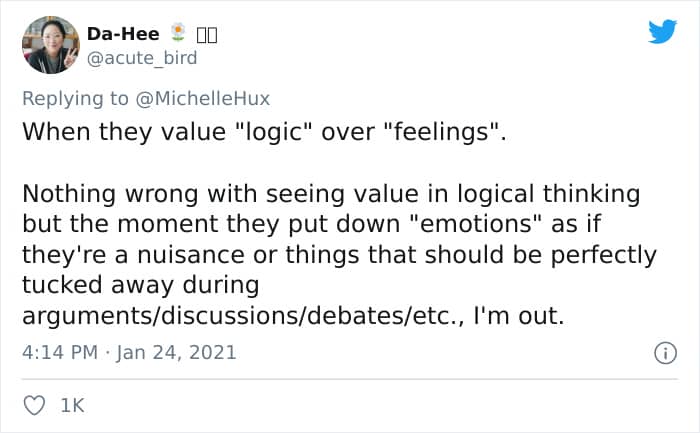Viewport: 700px width, 433px height.
Task: Click the Twitter bird logo
Action: pos(662,32)
